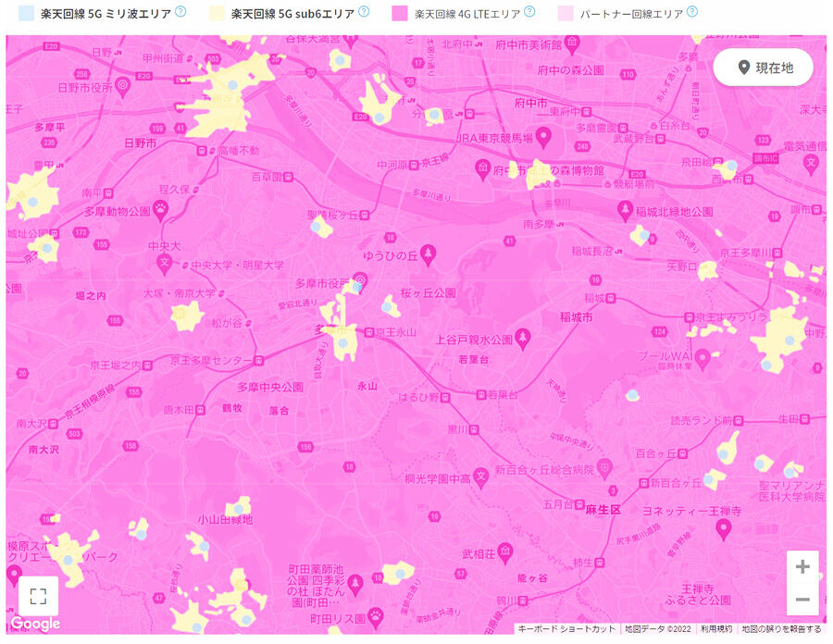Zoom out with the minus button
Screen dimensions: 833x644
(x=802, y=599)
